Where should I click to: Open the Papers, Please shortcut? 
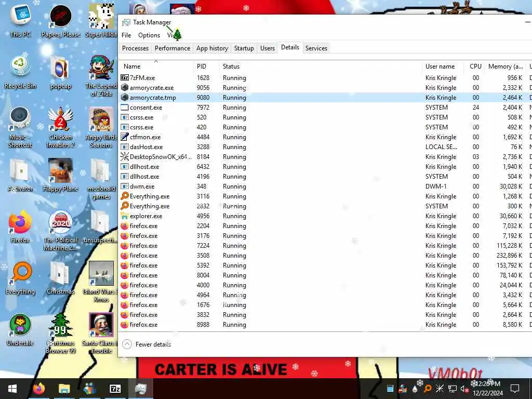click(60, 20)
